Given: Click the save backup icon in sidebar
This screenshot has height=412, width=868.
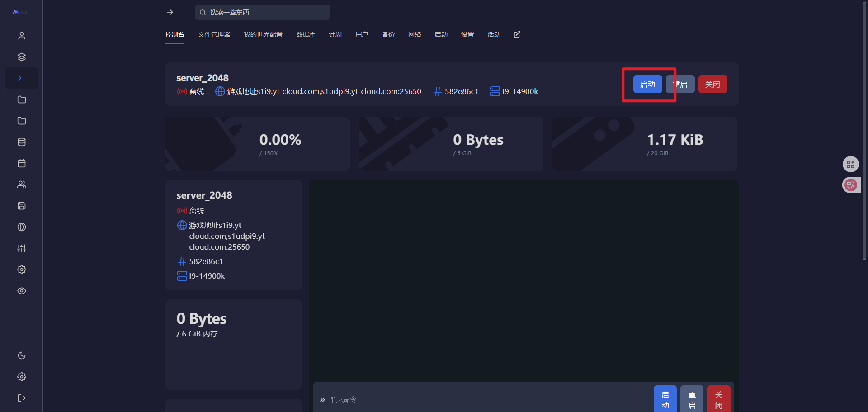Looking at the screenshot, I should [21, 206].
